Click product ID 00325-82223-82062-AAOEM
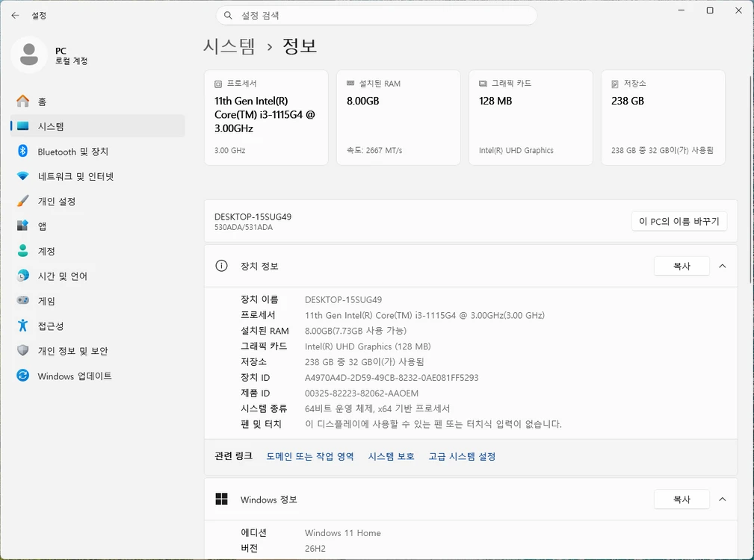This screenshot has width=754, height=560. (362, 393)
